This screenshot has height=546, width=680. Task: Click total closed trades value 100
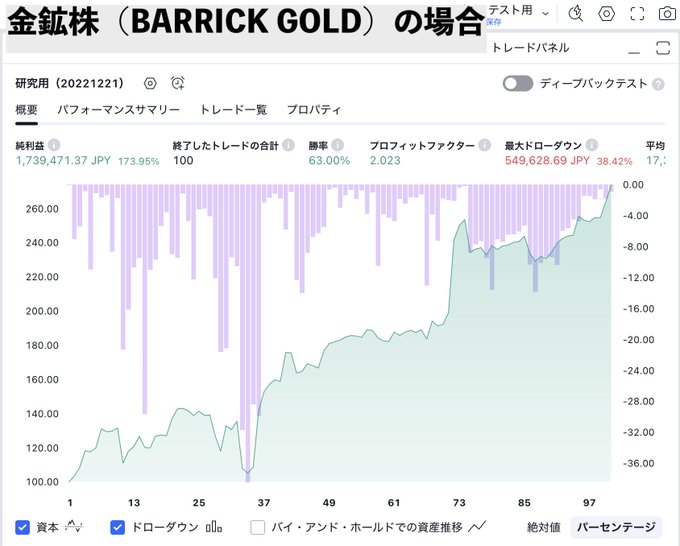183,161
